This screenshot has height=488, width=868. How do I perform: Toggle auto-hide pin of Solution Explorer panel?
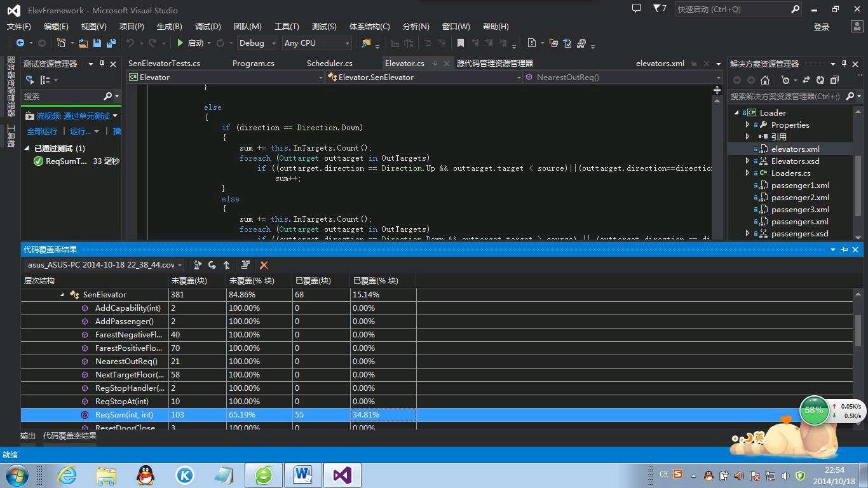click(x=844, y=64)
